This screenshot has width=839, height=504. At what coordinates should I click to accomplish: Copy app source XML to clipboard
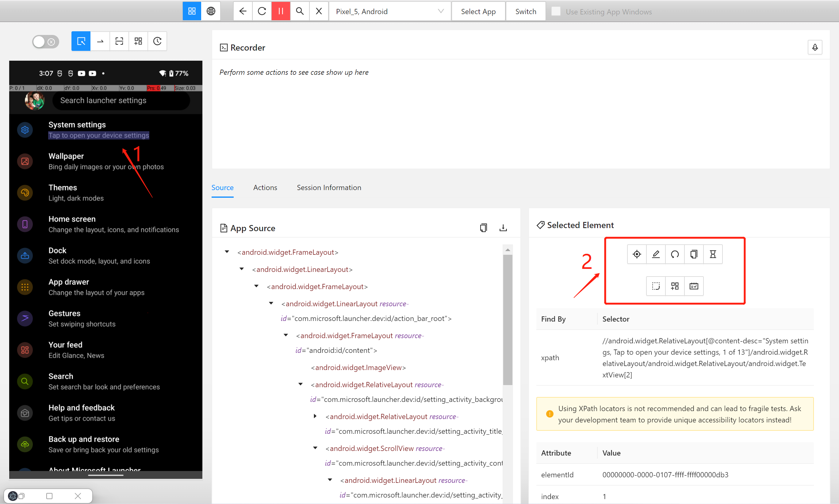point(483,228)
